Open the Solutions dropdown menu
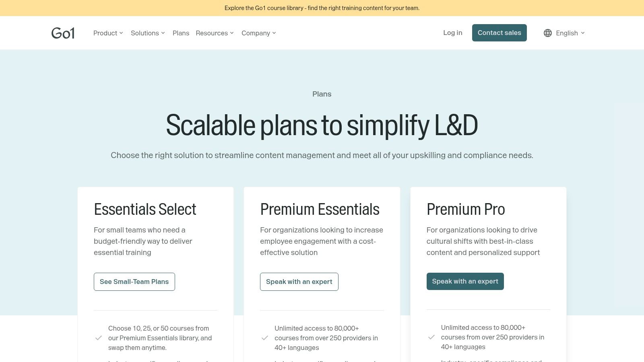644x362 pixels. coord(148,33)
